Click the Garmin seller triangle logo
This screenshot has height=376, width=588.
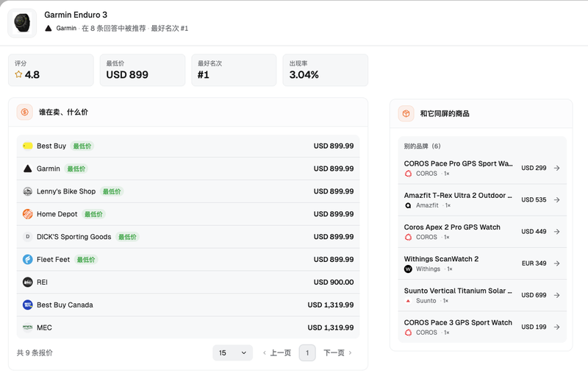point(28,169)
